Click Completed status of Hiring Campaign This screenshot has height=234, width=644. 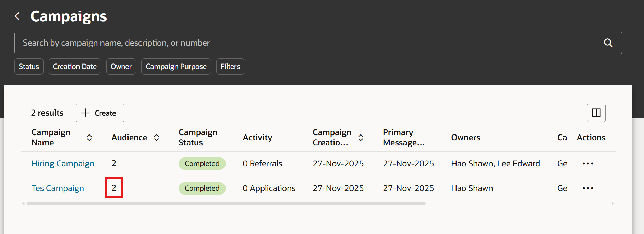202,164
